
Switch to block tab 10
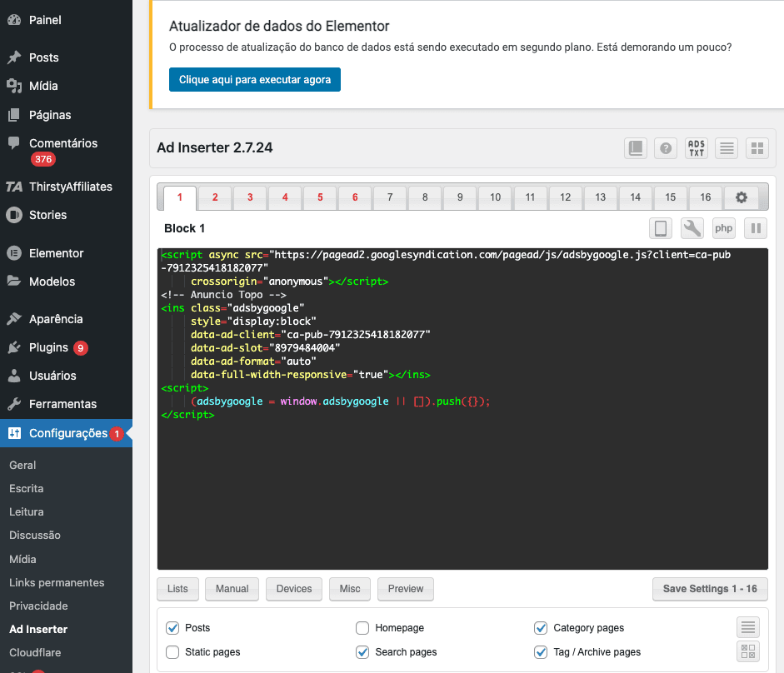point(495,197)
